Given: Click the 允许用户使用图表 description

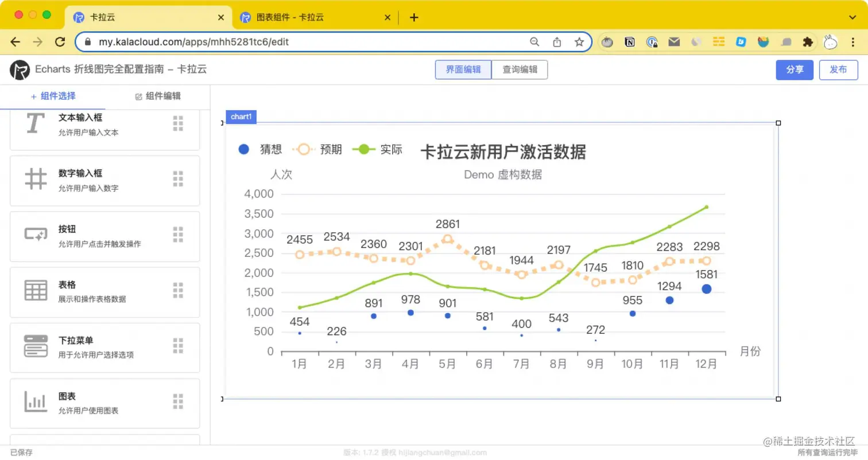Looking at the screenshot, I should click(88, 411).
